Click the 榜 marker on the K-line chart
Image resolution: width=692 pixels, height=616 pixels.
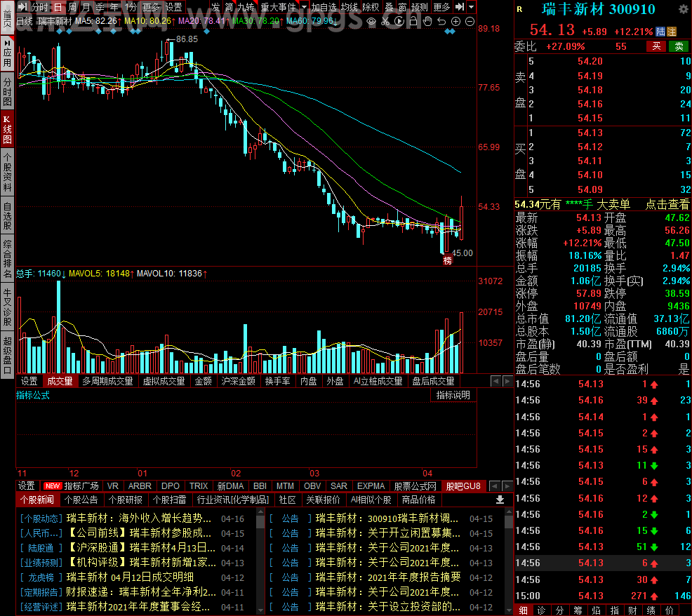448,261
